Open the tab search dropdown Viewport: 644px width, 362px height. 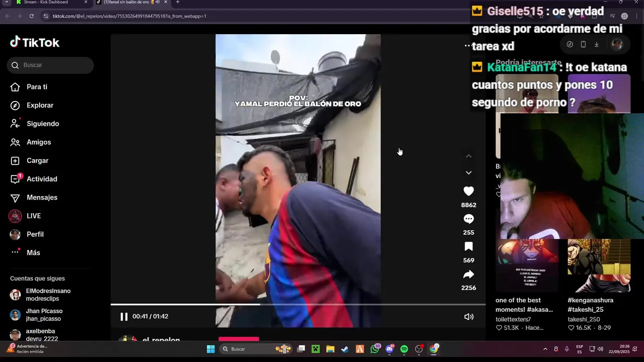(x=6, y=3)
